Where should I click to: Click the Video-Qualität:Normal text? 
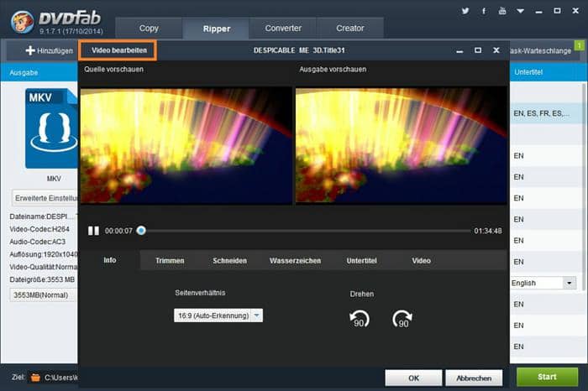tap(44, 267)
